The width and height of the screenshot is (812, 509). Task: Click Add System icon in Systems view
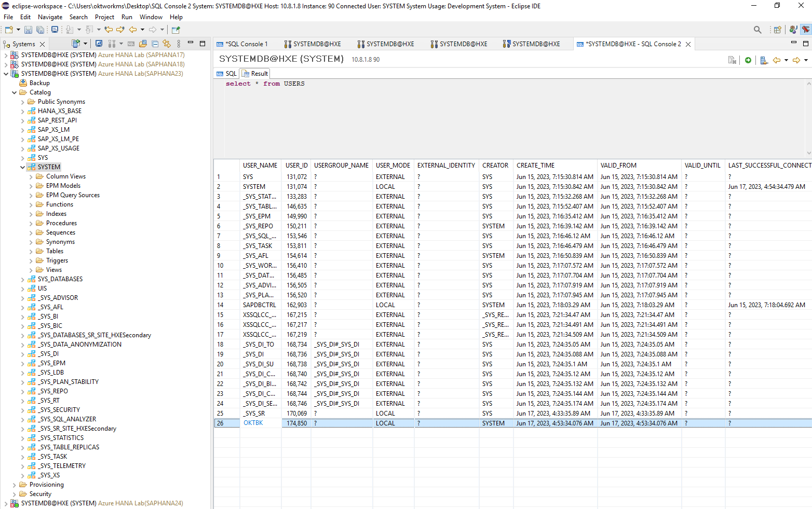pos(76,44)
